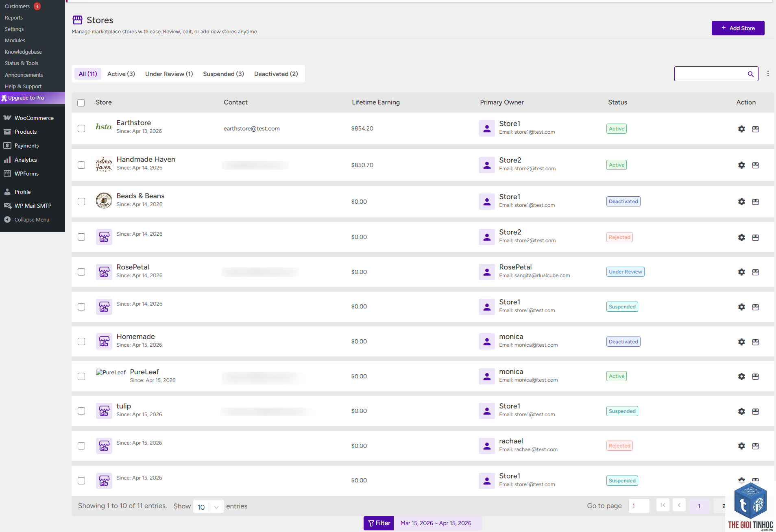Open settings gear for Beads & Beans

pyautogui.click(x=741, y=202)
